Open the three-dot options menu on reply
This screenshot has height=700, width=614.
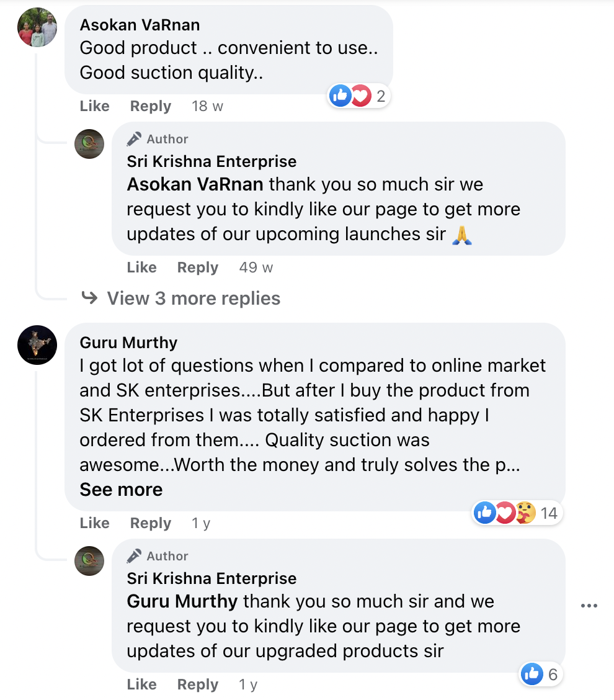point(589,606)
